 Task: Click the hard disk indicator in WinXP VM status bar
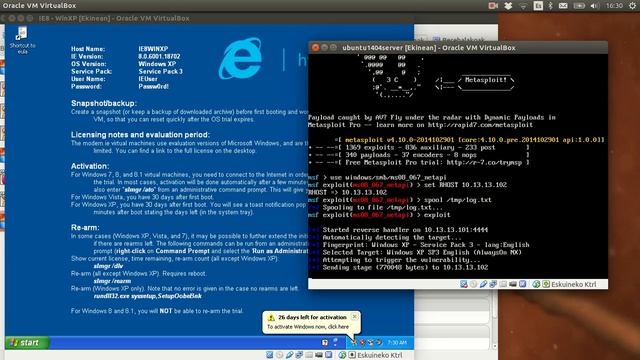[270, 355]
